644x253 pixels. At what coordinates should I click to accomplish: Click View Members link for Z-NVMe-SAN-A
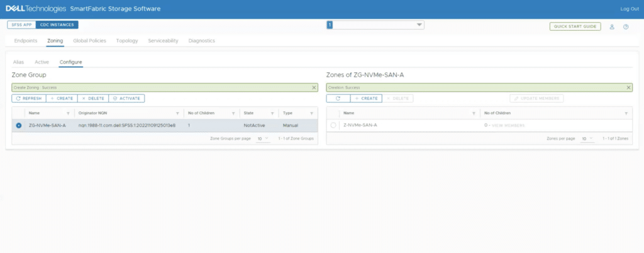(508, 125)
